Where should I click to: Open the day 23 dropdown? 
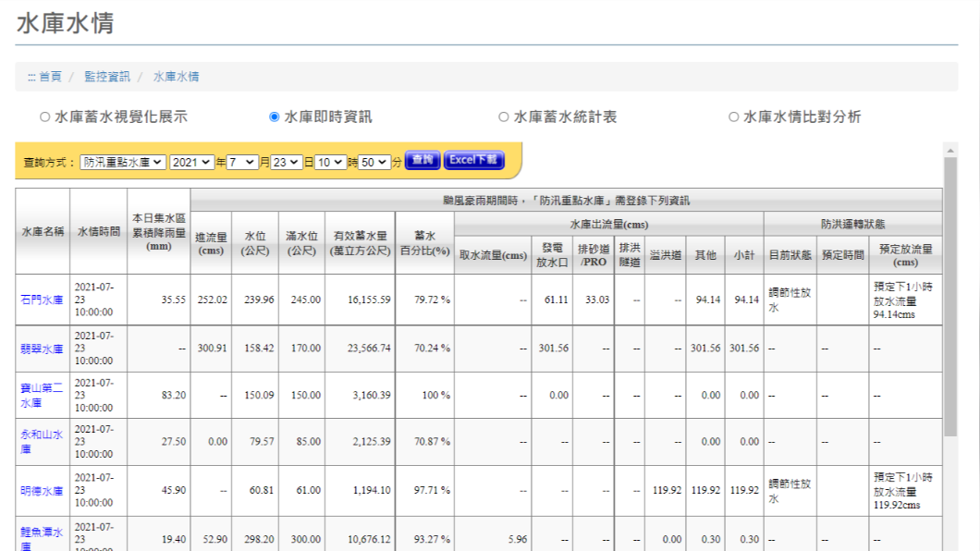(x=286, y=163)
